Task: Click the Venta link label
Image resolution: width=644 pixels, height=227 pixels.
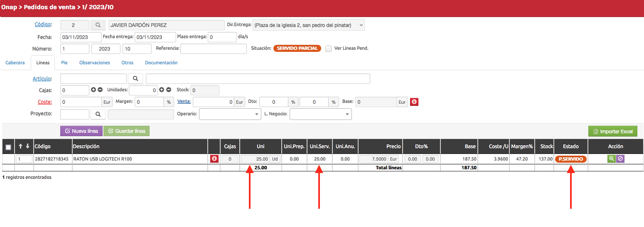Action: click(184, 101)
